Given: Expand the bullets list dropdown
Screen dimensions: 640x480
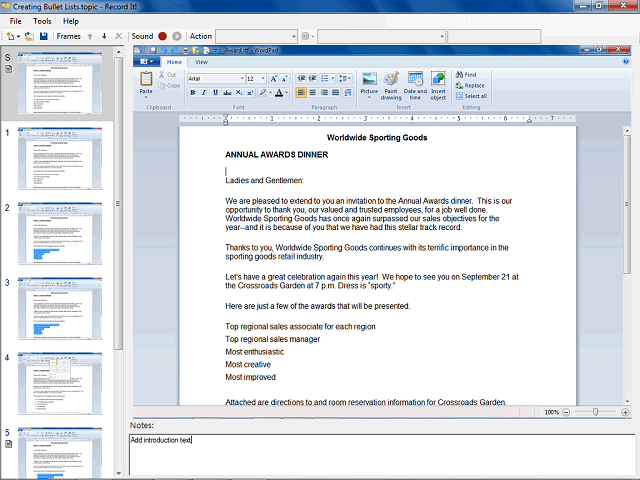Looking at the screenshot, I should coord(333,78).
